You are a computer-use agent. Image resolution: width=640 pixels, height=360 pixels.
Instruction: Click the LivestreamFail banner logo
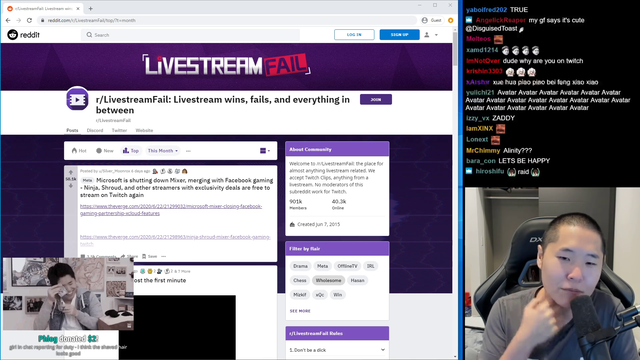227,65
